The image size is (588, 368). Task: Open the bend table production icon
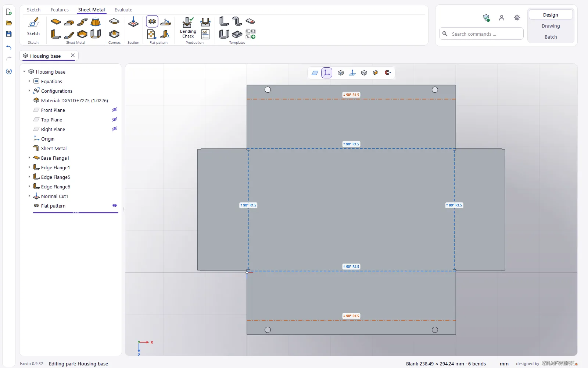pos(205,34)
